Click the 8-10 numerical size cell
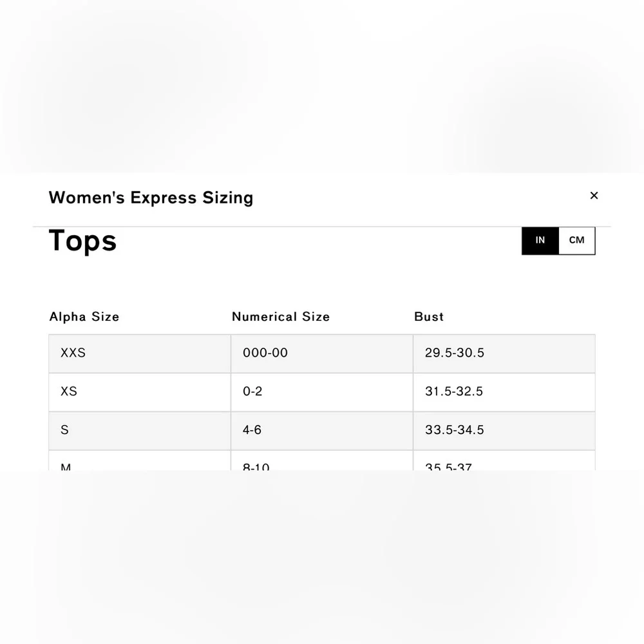This screenshot has height=644, width=644. [x=322, y=461]
